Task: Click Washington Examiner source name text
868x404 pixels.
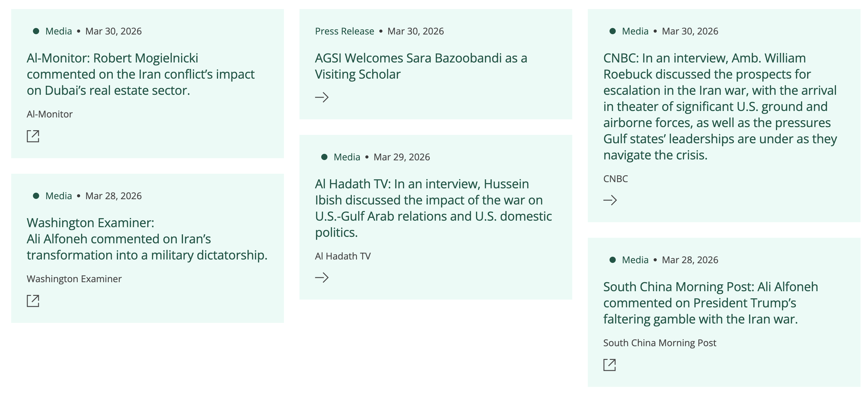Action: coord(74,279)
